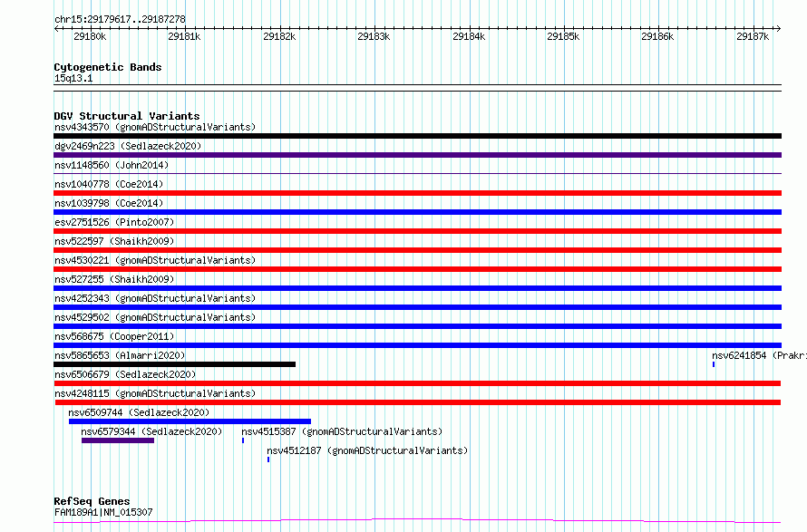Viewport: 807px width, 532px height.
Task: Select the nsv4515387 gnomAD label text
Action: pyautogui.click(x=342, y=431)
